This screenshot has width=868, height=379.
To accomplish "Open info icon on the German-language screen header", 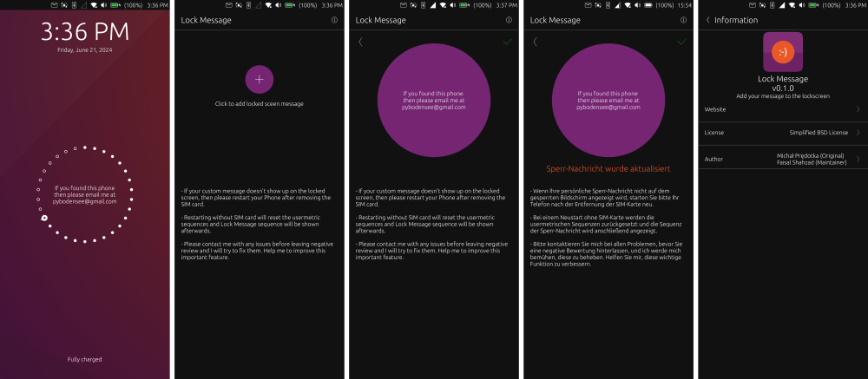I will tap(683, 20).
